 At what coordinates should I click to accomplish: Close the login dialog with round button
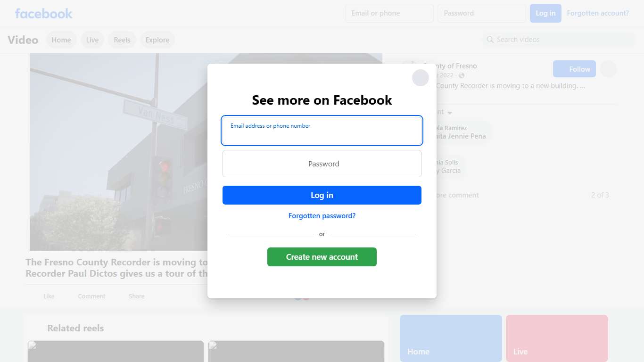[x=421, y=78]
